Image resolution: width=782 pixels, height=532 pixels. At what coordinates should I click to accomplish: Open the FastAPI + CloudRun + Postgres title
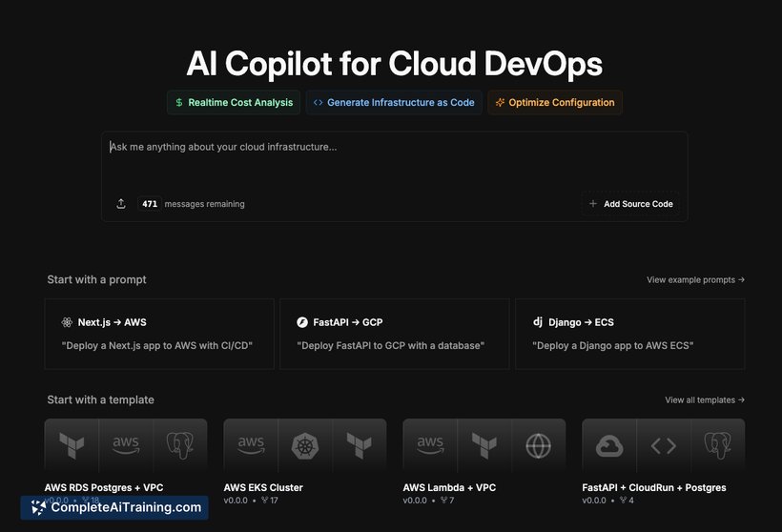(x=654, y=487)
